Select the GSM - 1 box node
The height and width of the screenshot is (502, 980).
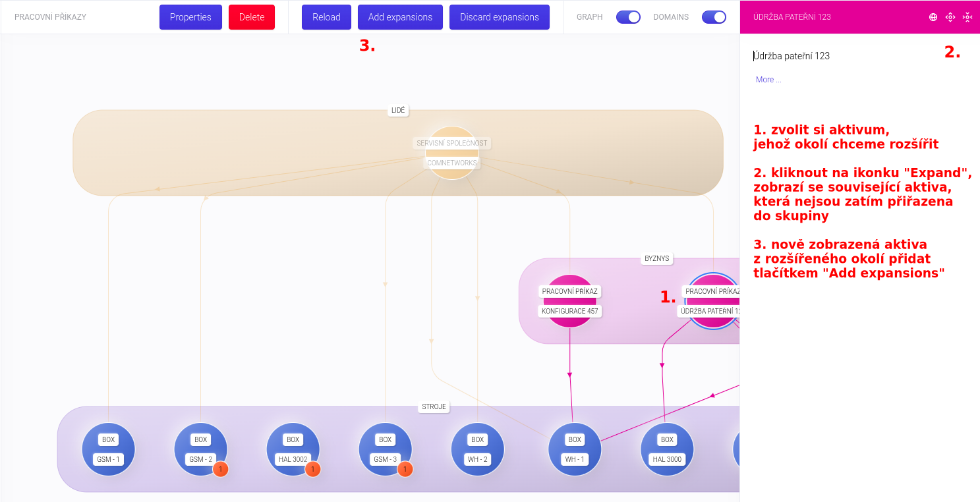point(108,449)
